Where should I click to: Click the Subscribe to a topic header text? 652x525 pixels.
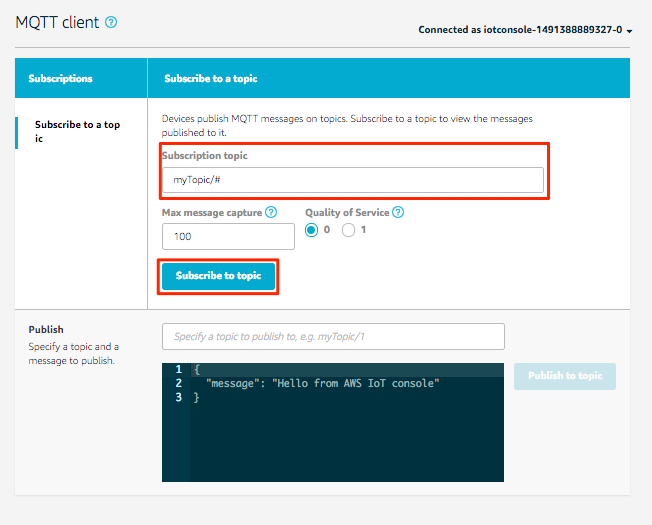[211, 79]
